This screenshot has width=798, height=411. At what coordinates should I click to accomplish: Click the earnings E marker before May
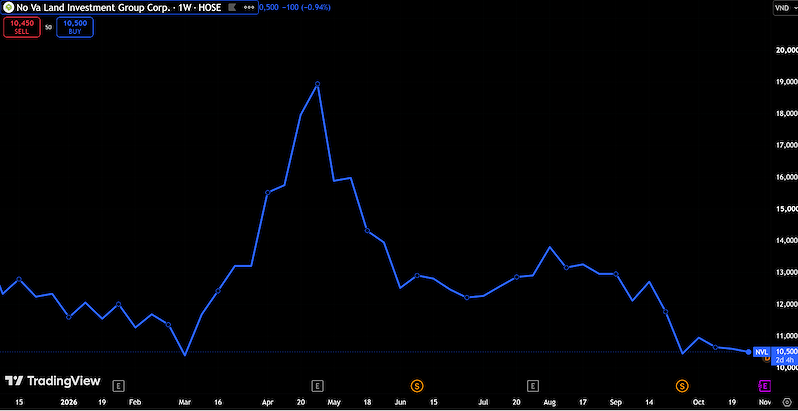coord(318,386)
